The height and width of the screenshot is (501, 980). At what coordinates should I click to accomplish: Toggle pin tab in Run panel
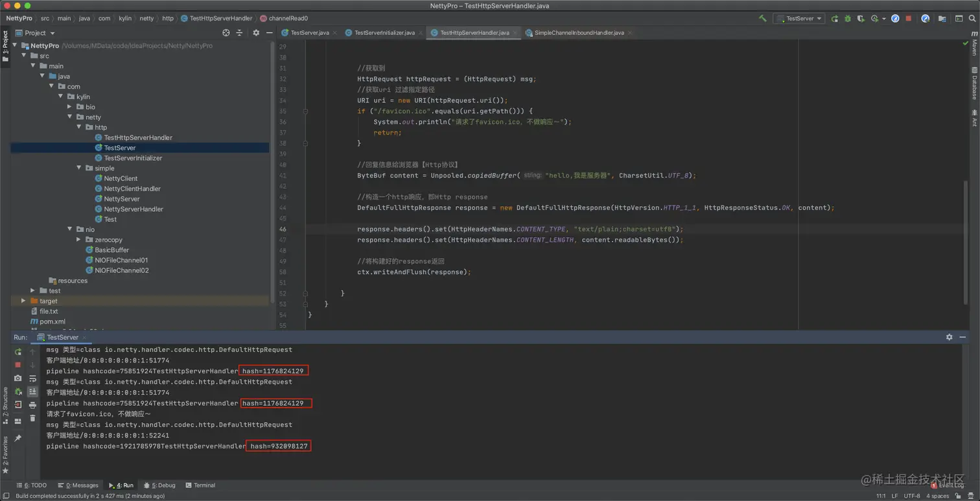[x=18, y=438]
